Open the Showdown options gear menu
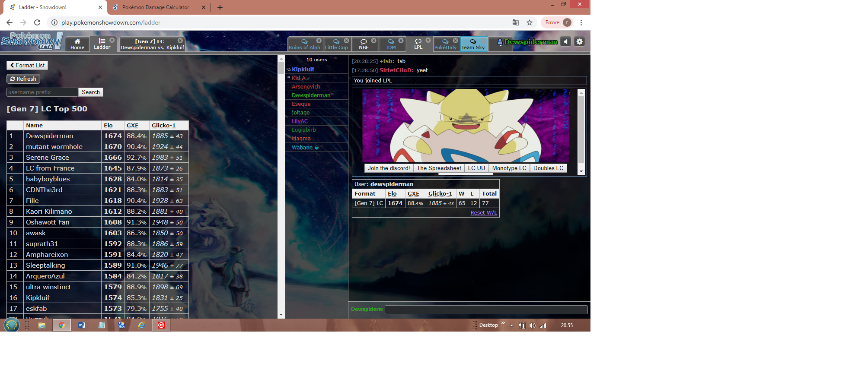The image size is (868, 373). click(580, 41)
